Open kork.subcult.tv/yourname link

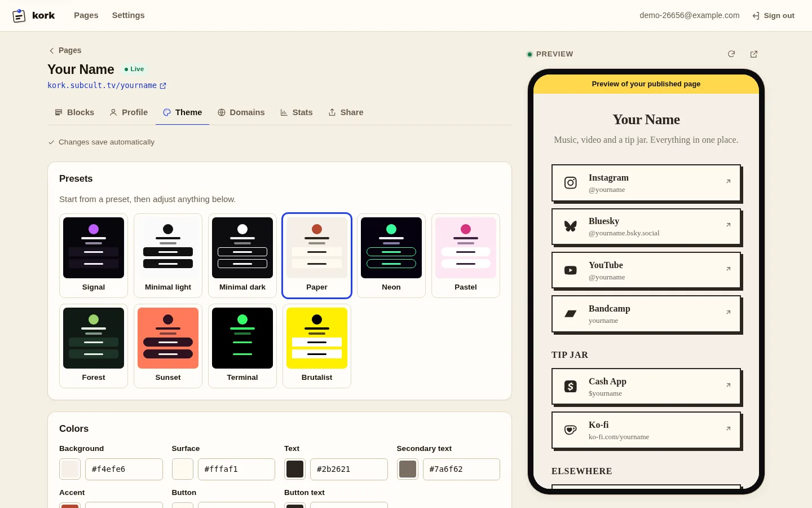(107, 85)
